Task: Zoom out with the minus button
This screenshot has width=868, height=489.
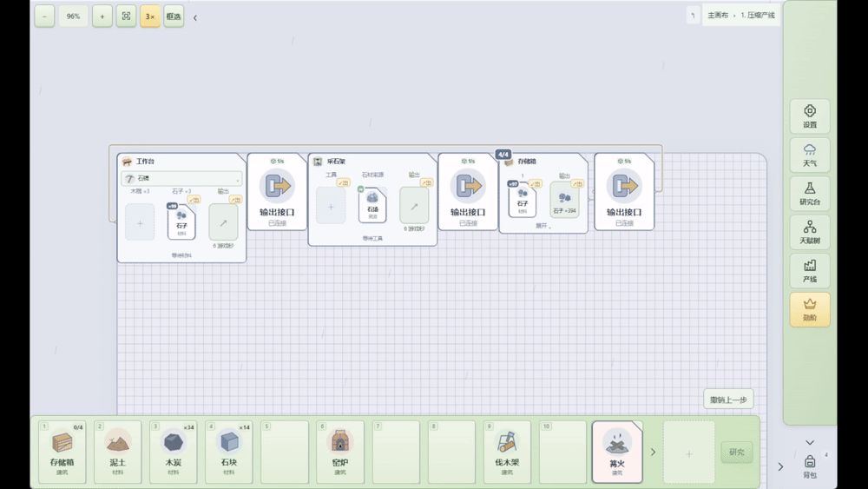Action: coord(44,16)
